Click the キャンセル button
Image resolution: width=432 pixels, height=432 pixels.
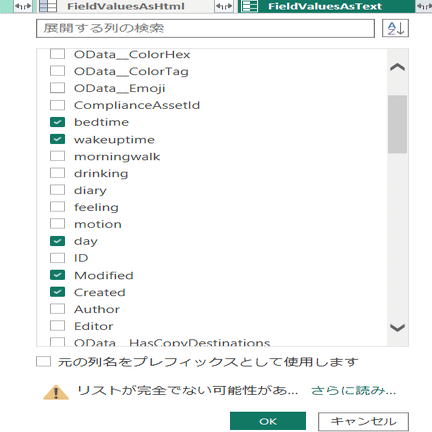(x=363, y=421)
